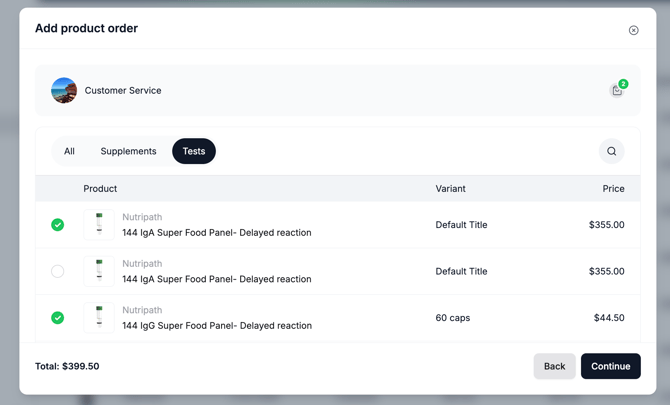670x405 pixels.
Task: Click the $44.50 price
Action: 609,318
